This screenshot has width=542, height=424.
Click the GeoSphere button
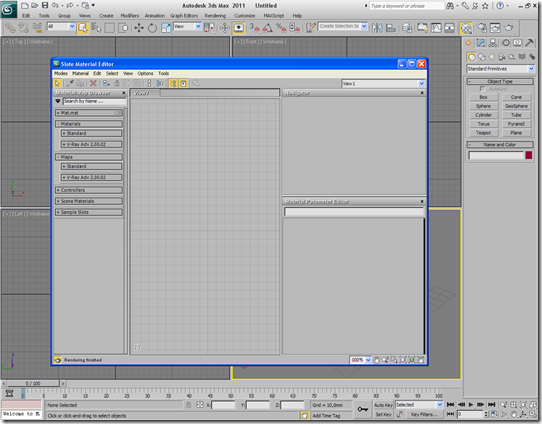coord(516,106)
